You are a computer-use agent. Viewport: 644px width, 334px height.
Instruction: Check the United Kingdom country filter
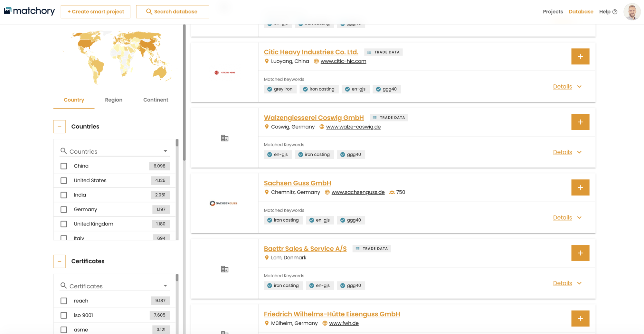64,224
